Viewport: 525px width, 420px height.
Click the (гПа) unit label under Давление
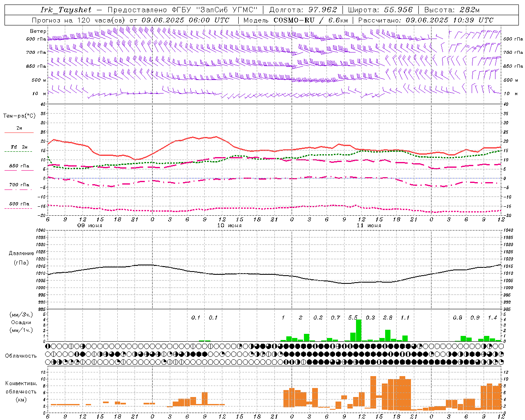click(x=21, y=263)
